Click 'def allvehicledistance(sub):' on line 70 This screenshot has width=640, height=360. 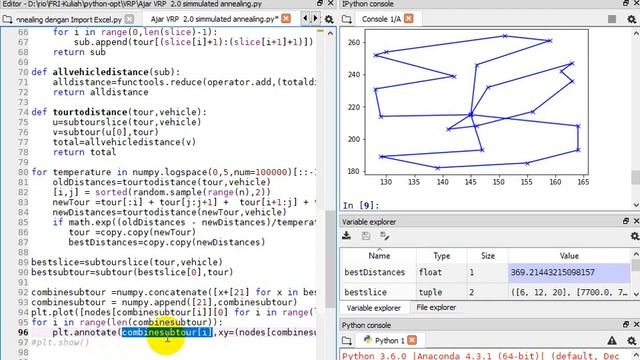[x=105, y=72]
